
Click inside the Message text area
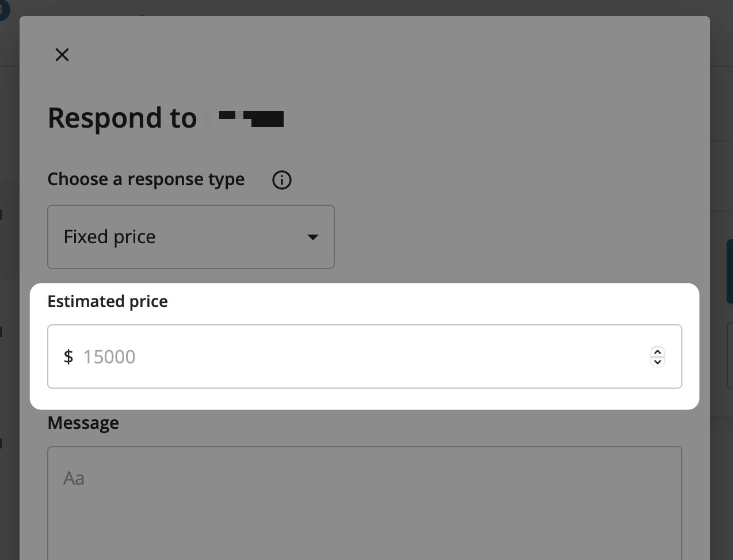point(365,506)
